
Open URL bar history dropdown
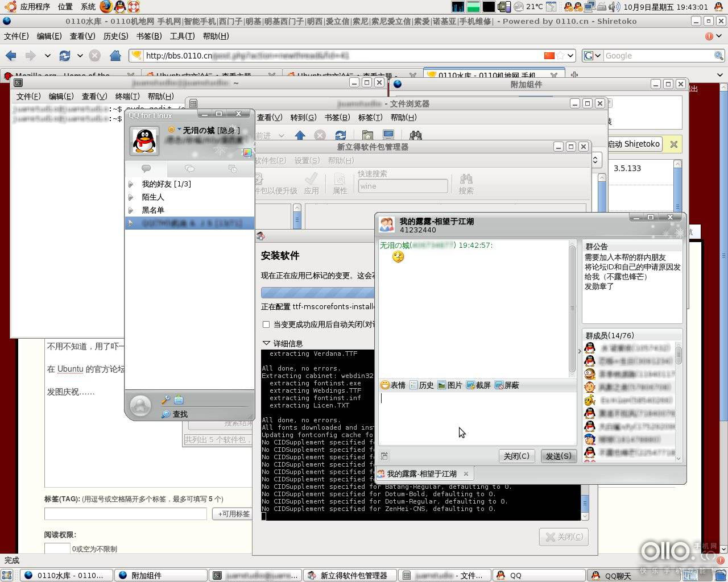pos(570,56)
